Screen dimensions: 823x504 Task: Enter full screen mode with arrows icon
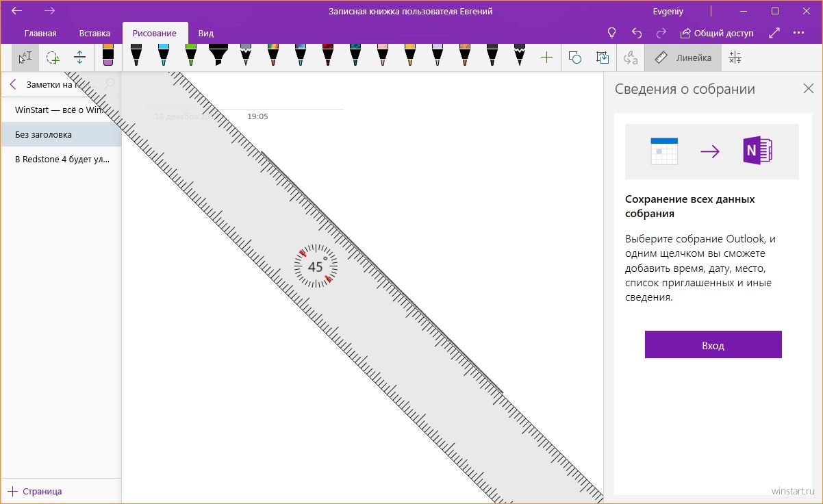pyautogui.click(x=774, y=33)
